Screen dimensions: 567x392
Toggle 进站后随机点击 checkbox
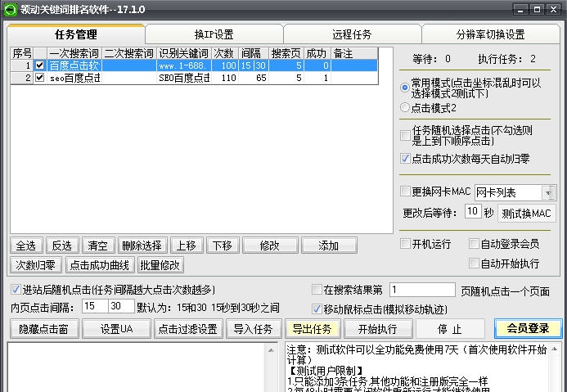coord(16,290)
